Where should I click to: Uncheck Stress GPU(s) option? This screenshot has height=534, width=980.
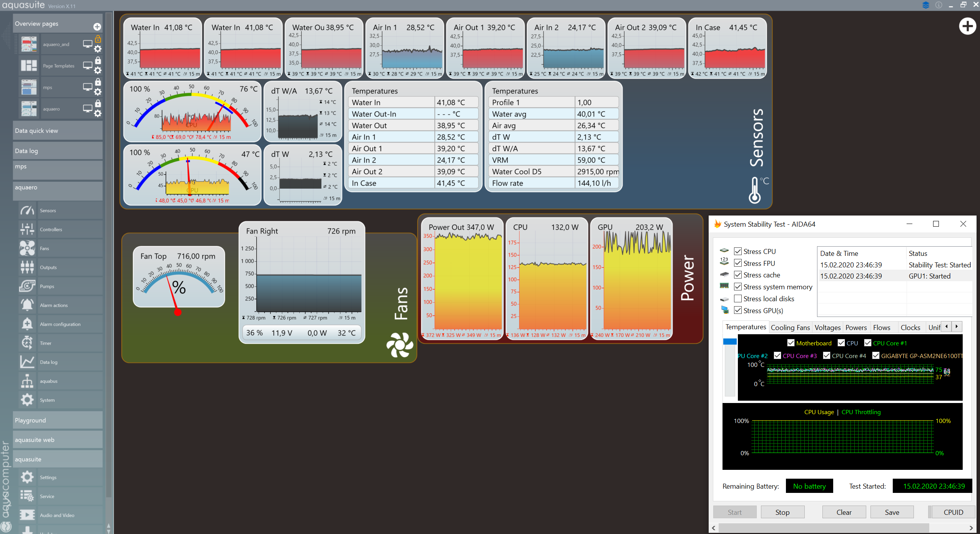tap(737, 310)
